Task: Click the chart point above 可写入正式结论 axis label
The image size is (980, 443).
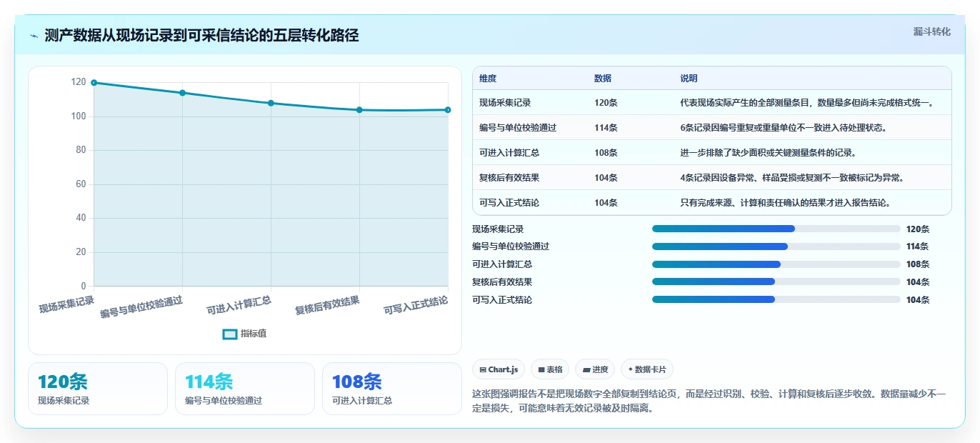Action: tap(448, 110)
